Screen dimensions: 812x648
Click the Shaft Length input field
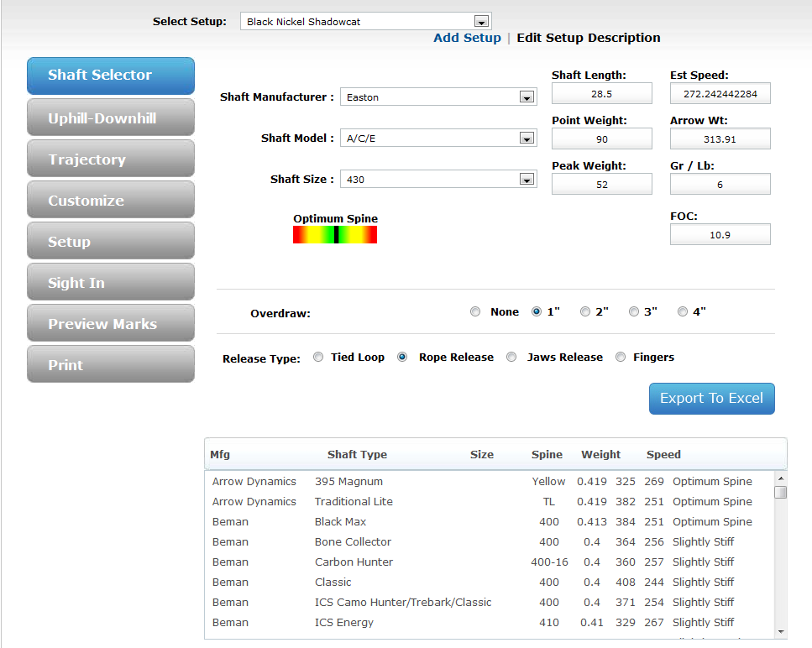(x=601, y=94)
